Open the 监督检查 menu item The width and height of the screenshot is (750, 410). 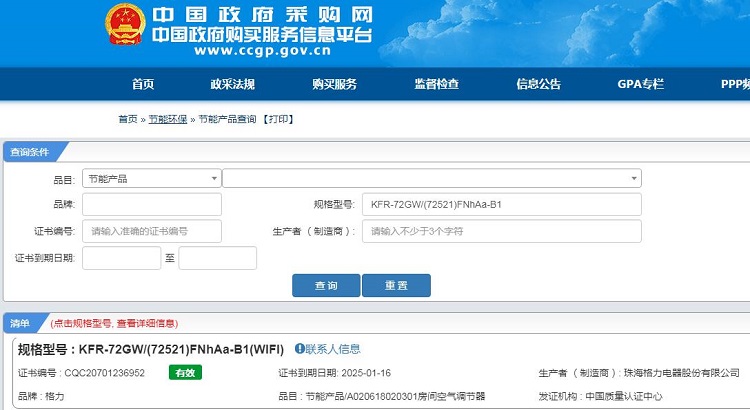[x=436, y=84]
